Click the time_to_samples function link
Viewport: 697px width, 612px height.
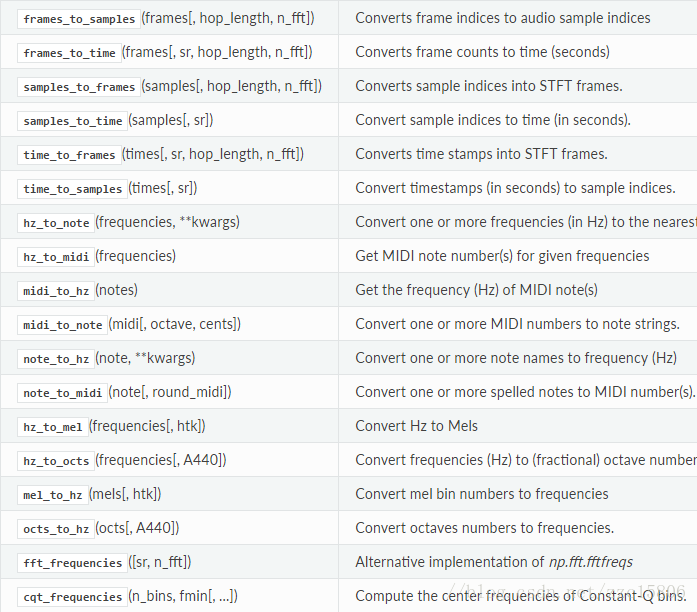tap(73, 189)
